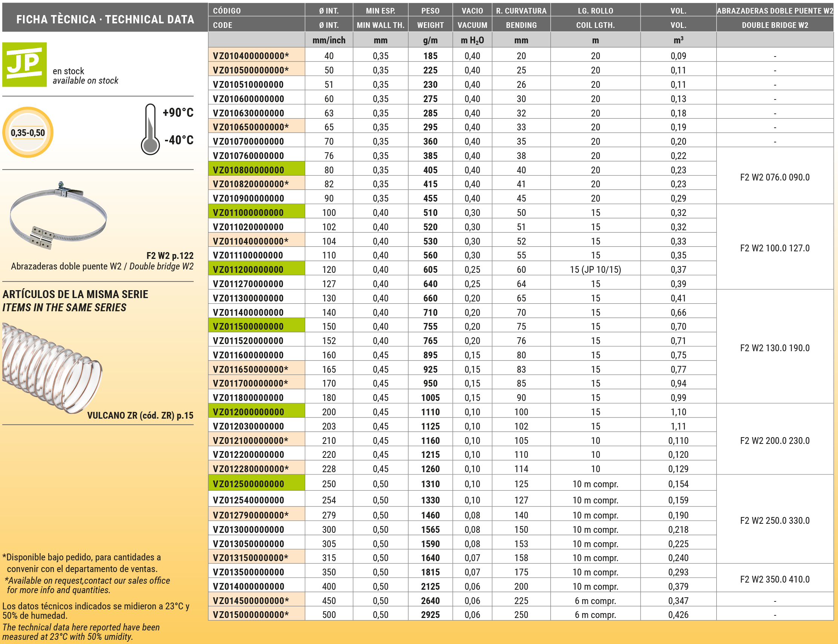
Task: Click the ABRAZADERAS DOBLE PUENTE W2 header
Action: [774, 11]
